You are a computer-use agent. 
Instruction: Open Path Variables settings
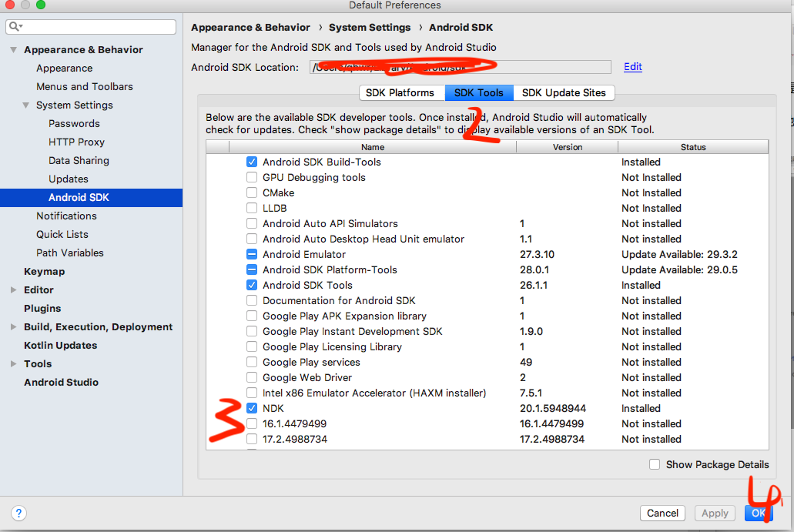[x=70, y=253]
